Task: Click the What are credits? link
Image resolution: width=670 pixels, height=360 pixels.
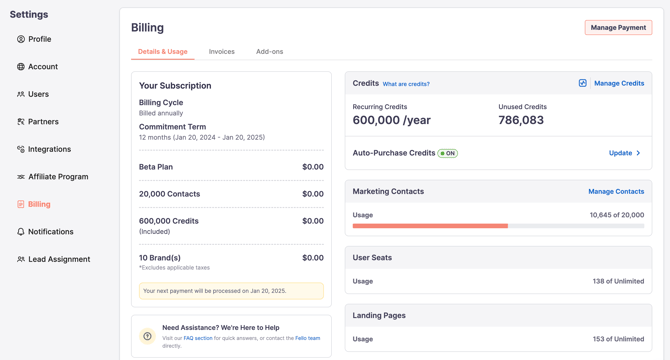Action: [406, 84]
